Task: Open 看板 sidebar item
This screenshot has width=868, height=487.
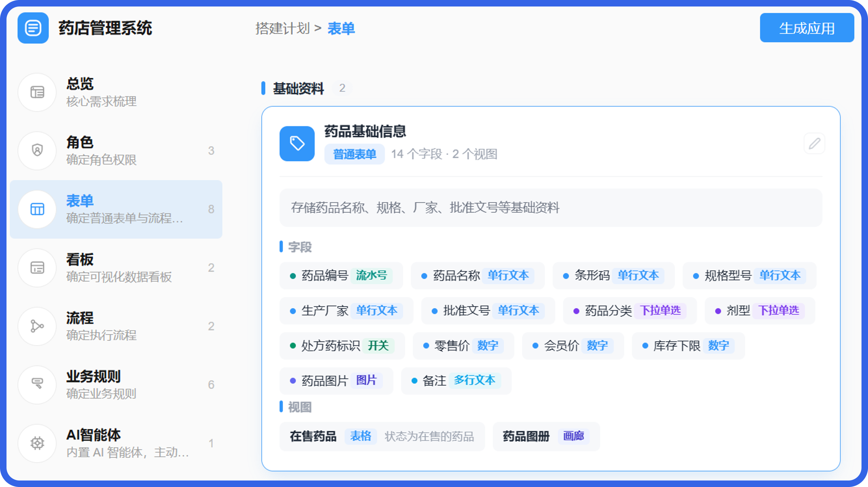Action: pos(116,268)
